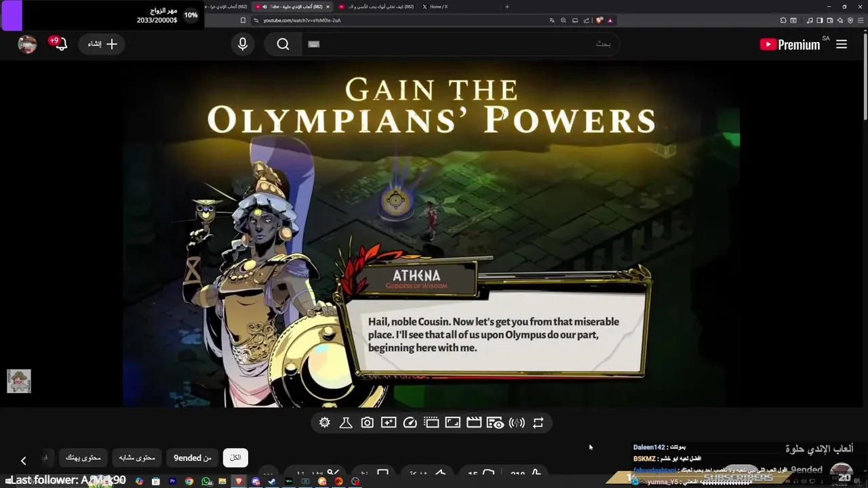Click the fullscreen corners icon in player toolbar
Screen dimensions: 868x488
(x=452, y=423)
